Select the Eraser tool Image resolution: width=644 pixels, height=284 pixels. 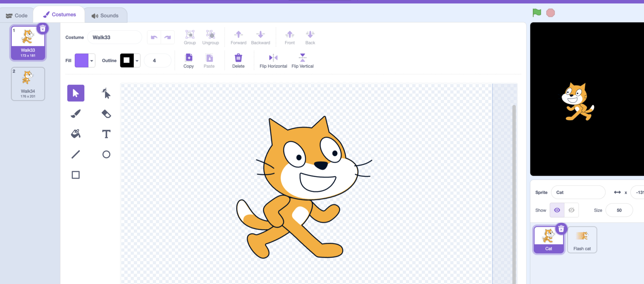click(x=106, y=114)
